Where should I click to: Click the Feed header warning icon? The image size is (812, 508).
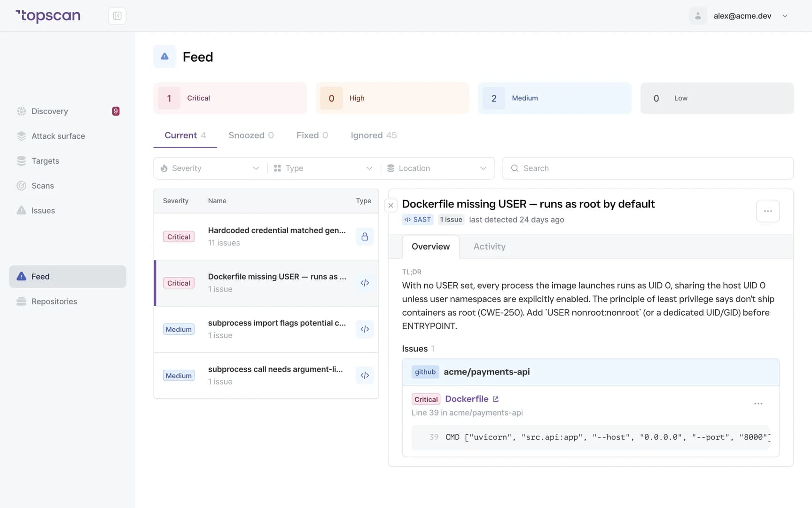164,56
